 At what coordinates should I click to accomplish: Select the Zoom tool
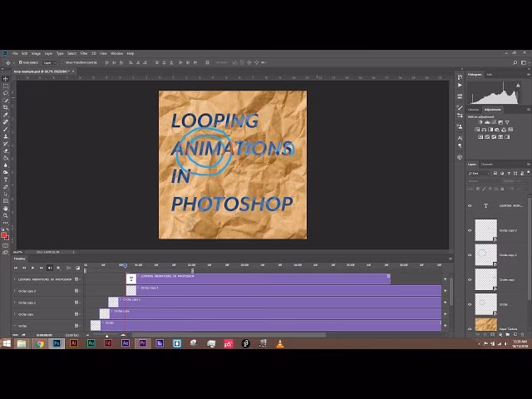(x=6, y=216)
